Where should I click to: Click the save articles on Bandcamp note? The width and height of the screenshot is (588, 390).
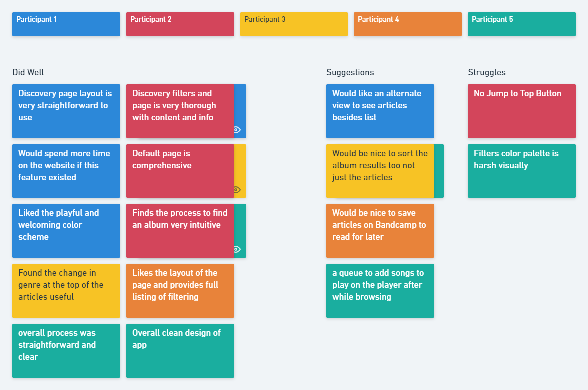point(380,231)
